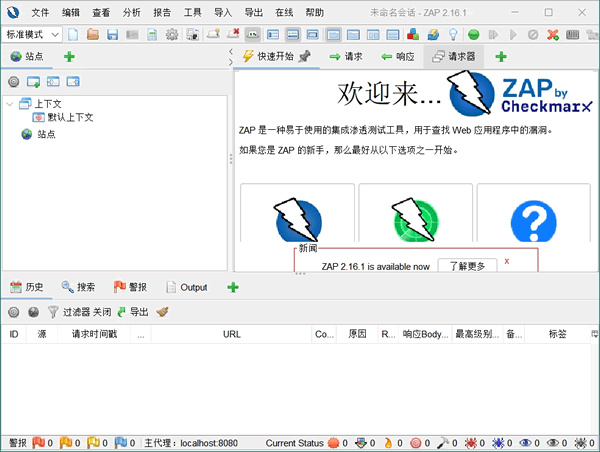
Task: Select the 站点 node in the tree
Action: [46, 134]
